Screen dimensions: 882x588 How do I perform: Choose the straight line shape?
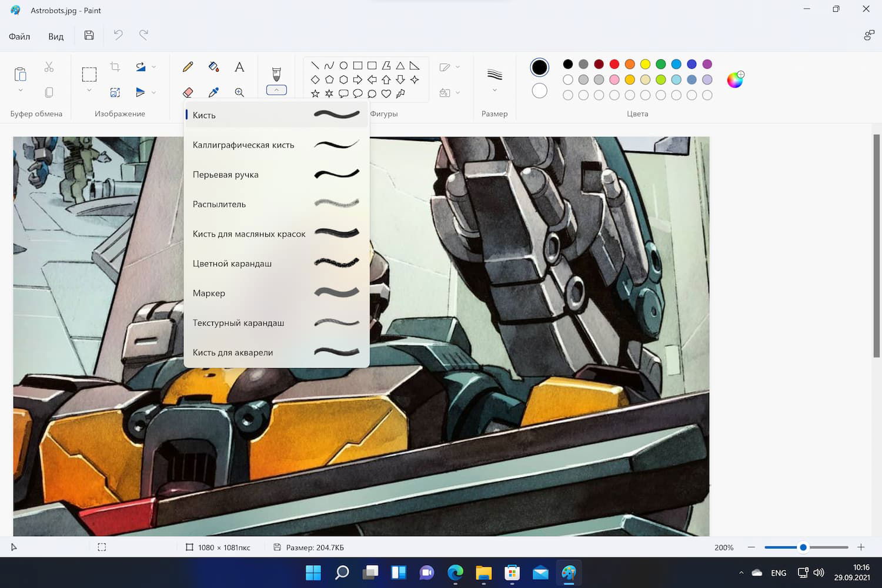click(x=315, y=65)
